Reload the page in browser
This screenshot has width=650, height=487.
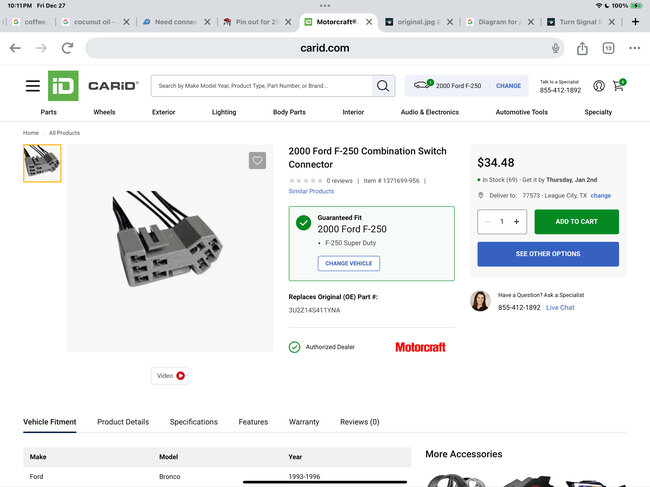(67, 48)
